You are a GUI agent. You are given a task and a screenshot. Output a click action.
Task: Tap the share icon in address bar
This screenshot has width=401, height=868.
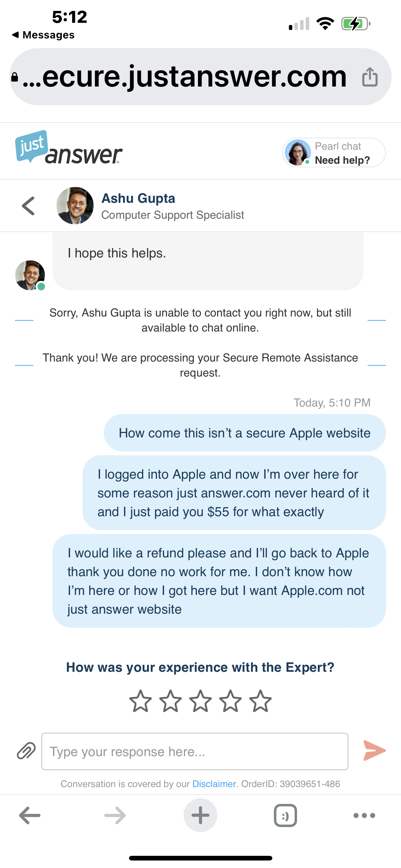pos(370,77)
